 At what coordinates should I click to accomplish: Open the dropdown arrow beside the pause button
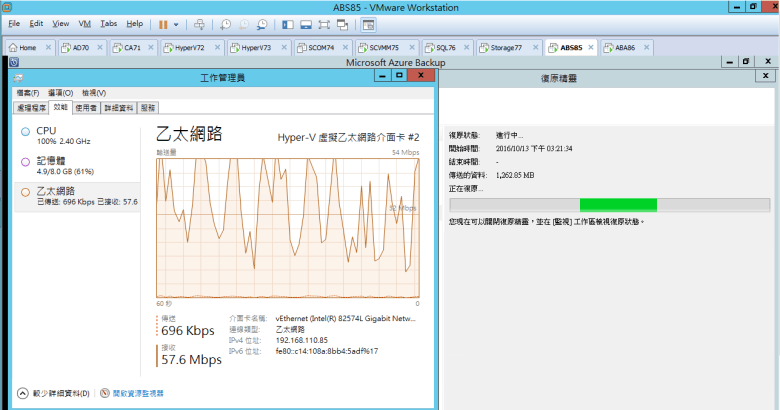[x=177, y=23]
